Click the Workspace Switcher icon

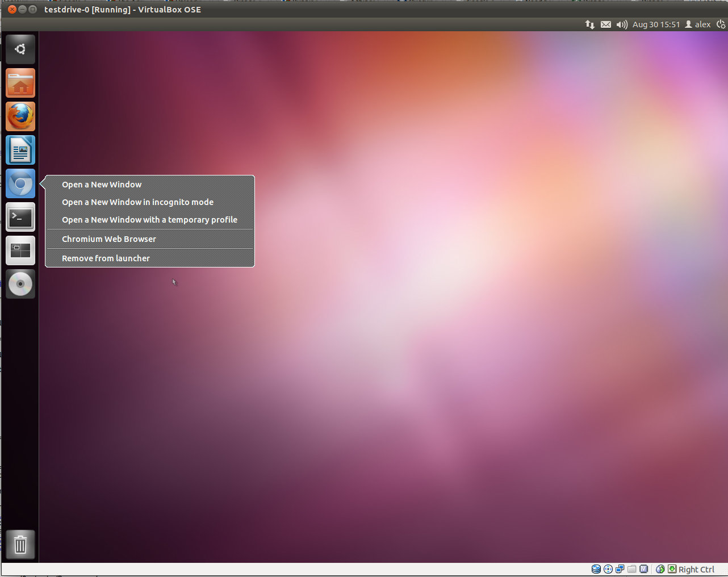click(20, 250)
